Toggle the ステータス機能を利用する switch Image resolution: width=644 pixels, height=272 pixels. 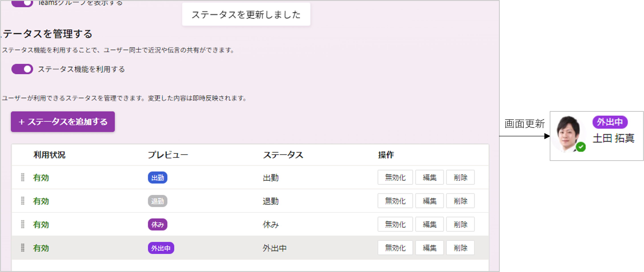pyautogui.click(x=22, y=69)
